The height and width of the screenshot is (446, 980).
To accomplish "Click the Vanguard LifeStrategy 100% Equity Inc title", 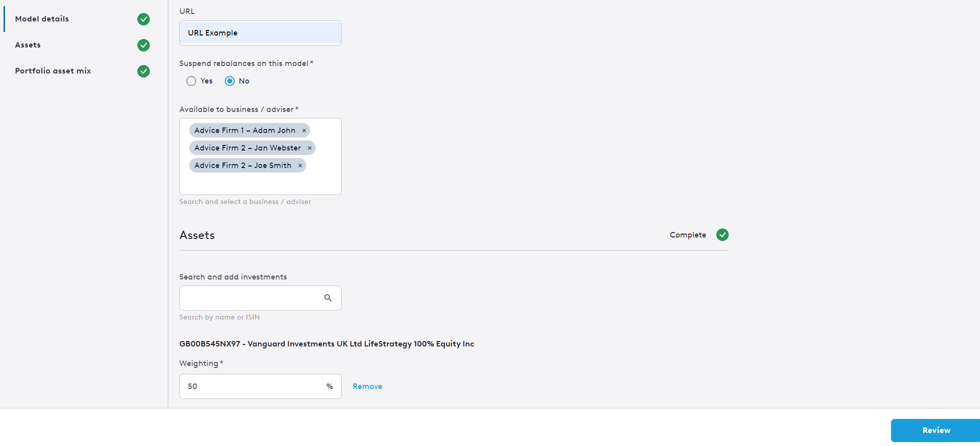I will point(327,344).
